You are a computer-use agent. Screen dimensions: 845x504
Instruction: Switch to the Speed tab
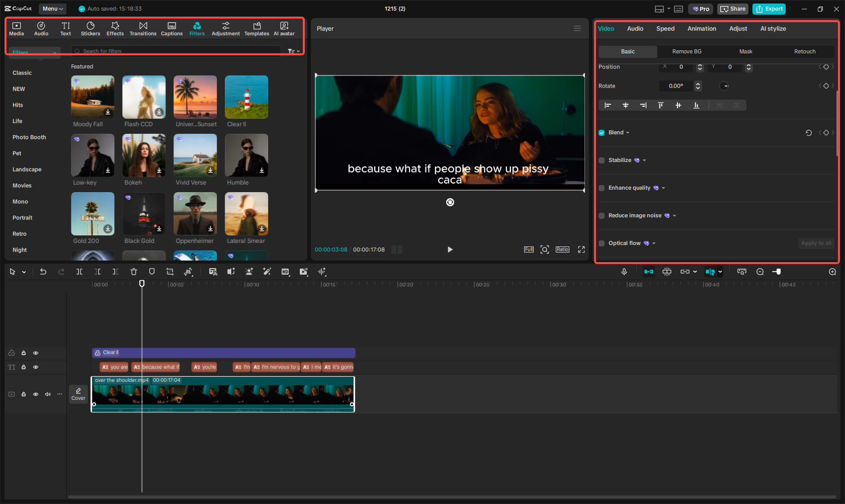665,29
